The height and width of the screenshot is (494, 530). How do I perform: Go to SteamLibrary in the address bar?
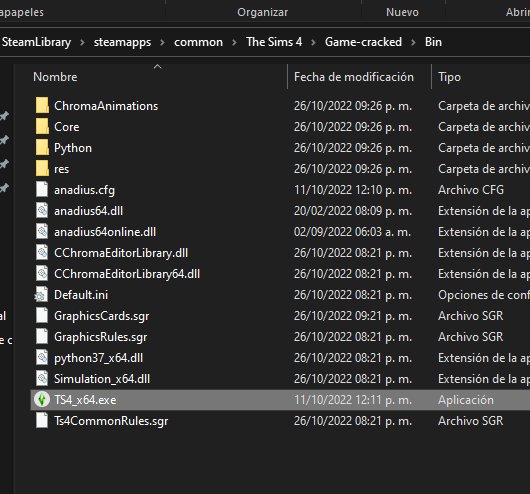click(36, 42)
